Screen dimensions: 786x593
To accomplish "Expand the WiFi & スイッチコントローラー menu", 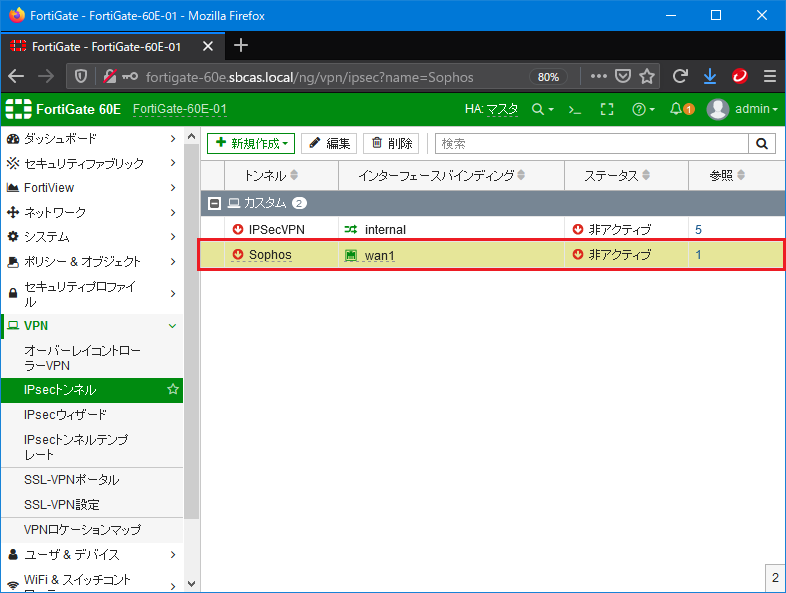I will pos(92,581).
